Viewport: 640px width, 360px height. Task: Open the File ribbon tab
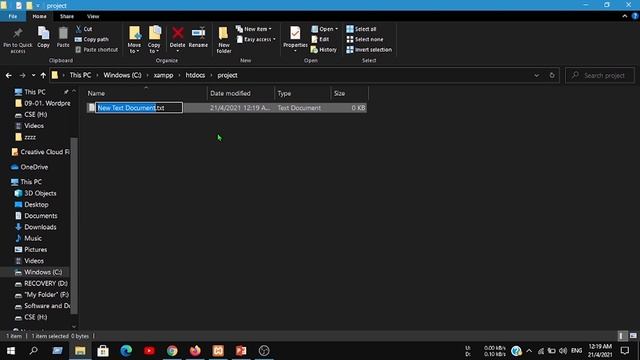click(13, 16)
